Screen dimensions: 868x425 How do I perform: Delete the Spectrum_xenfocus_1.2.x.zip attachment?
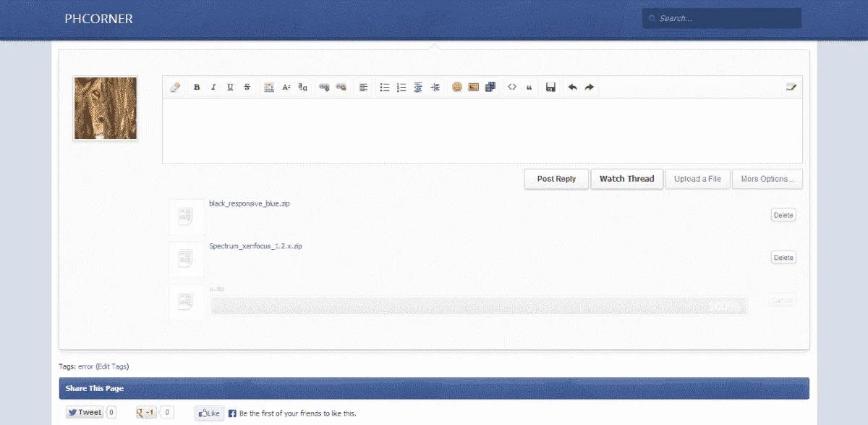point(783,258)
